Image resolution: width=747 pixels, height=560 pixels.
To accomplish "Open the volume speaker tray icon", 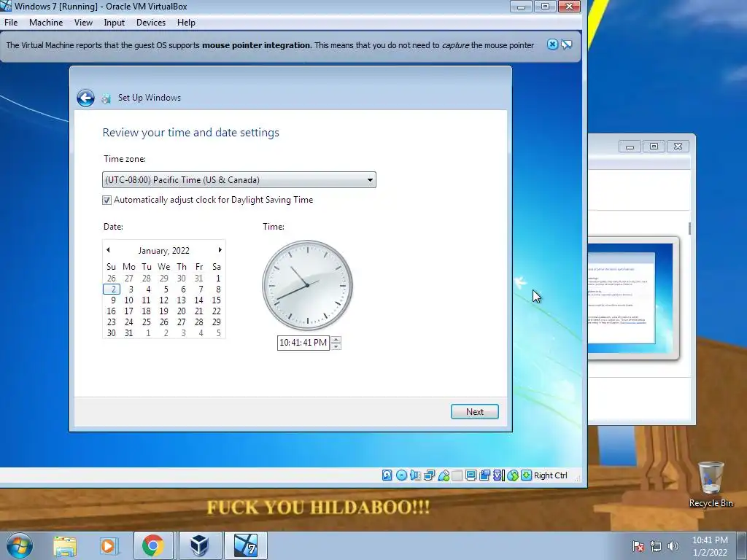I will tap(673, 546).
